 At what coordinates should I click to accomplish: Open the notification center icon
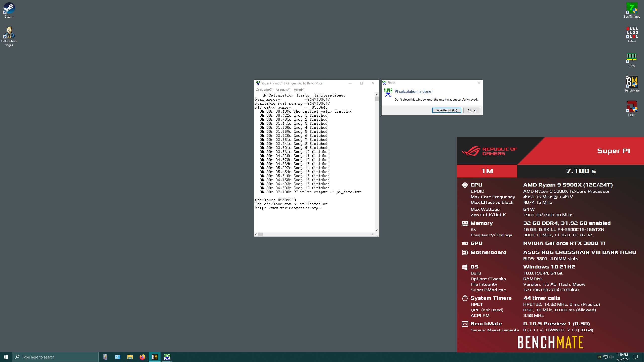(636, 357)
